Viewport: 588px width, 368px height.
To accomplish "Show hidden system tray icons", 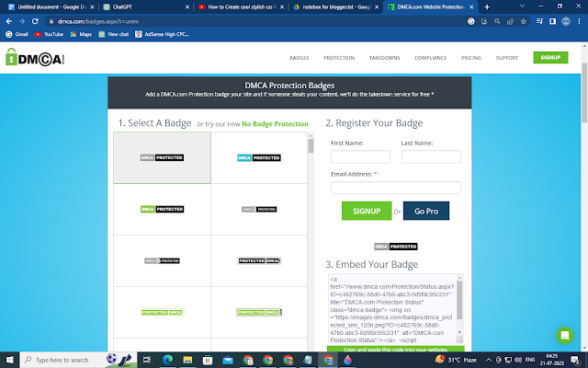I will [488, 360].
